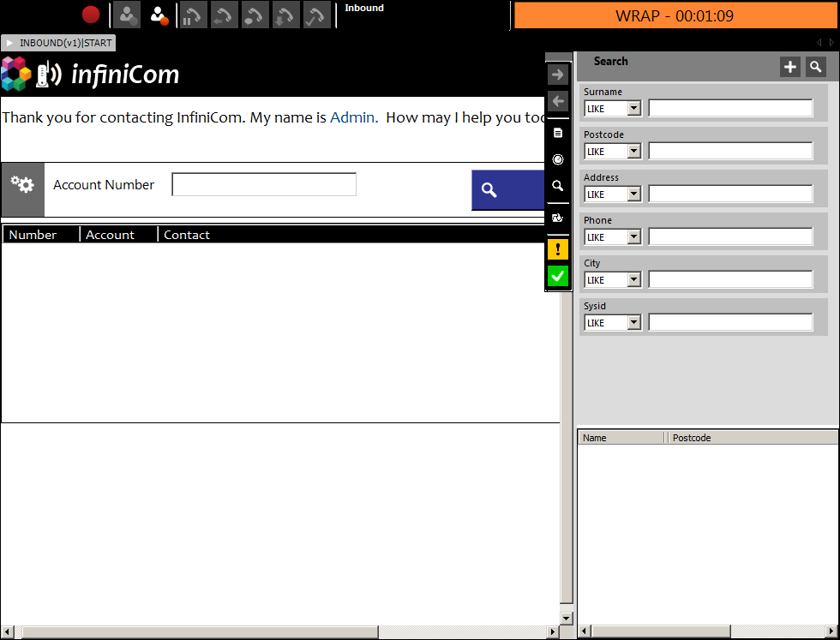Screen dimensions: 840x640
Task: Click the main pane scroll right arrow
Action: coord(553,632)
